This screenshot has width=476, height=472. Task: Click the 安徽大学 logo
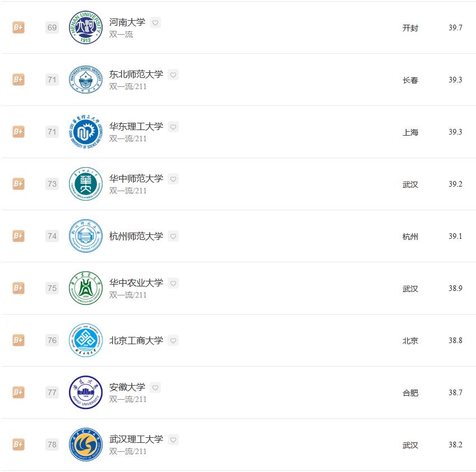point(85,392)
